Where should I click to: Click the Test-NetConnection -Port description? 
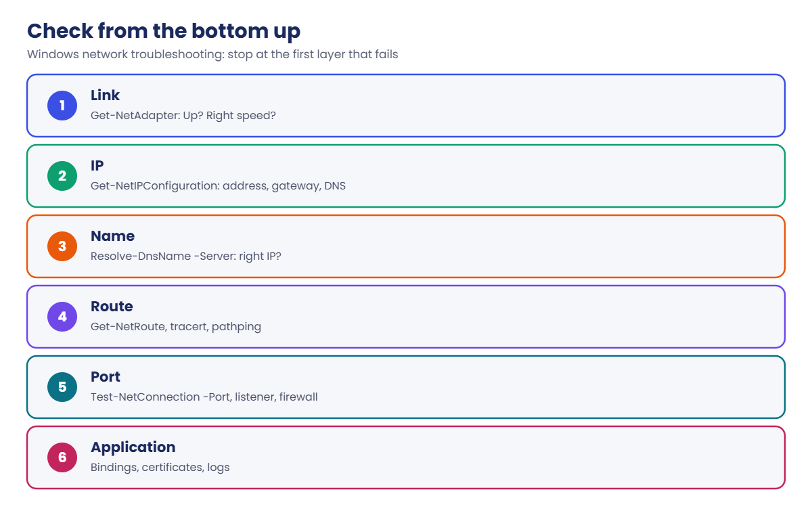pyautogui.click(x=204, y=397)
